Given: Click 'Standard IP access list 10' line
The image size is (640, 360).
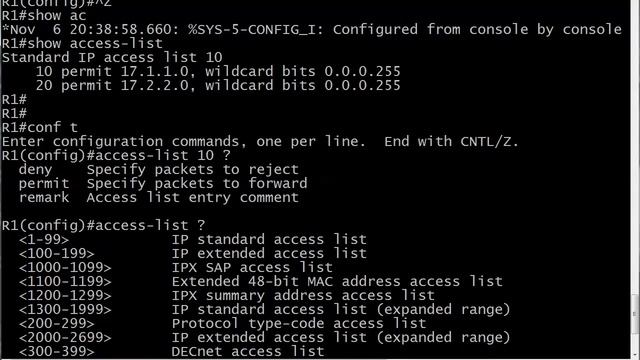Looking at the screenshot, I should coord(112,57).
